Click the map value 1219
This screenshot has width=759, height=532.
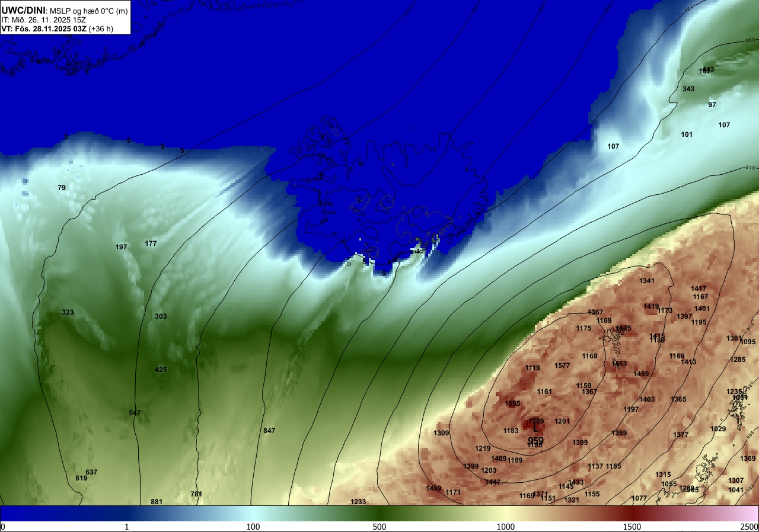coord(483,448)
